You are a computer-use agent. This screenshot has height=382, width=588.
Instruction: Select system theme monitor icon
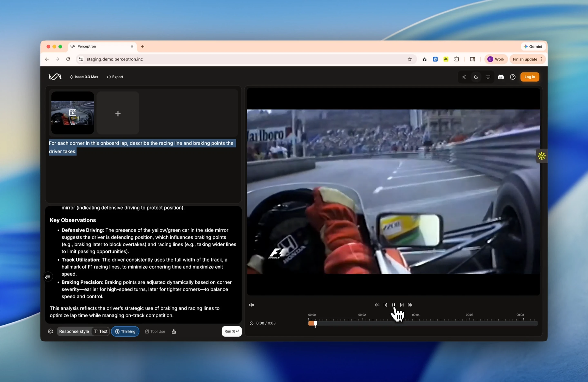488,77
